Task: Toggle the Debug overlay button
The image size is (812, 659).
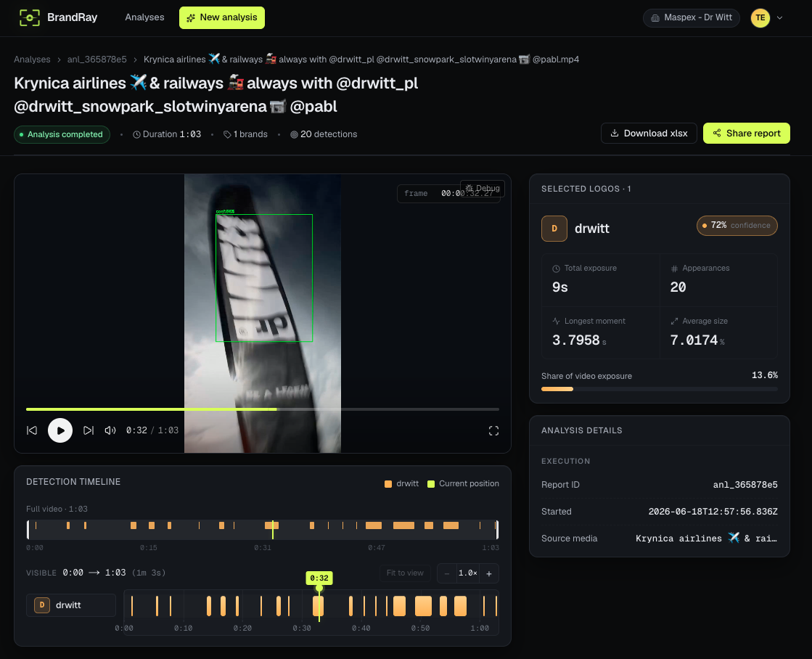Action: click(482, 188)
